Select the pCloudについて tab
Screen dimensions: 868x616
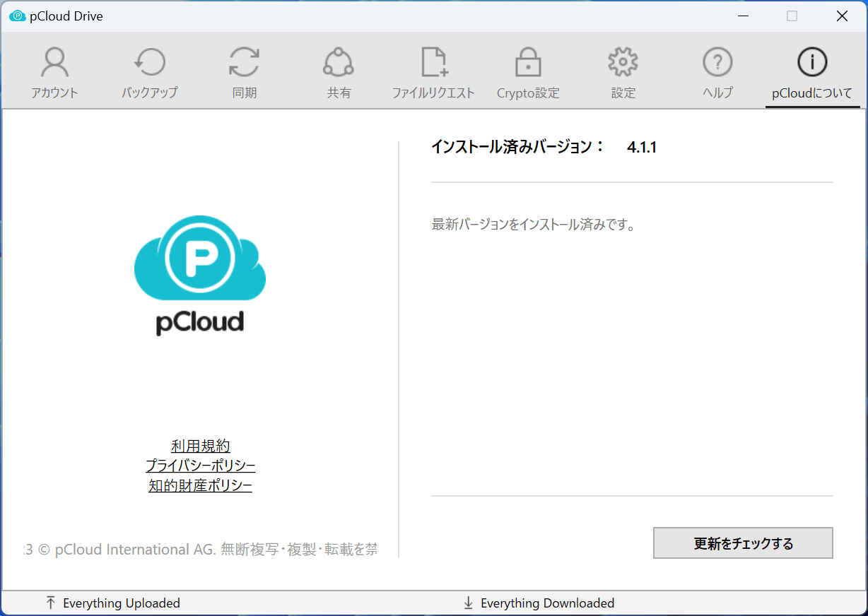812,72
